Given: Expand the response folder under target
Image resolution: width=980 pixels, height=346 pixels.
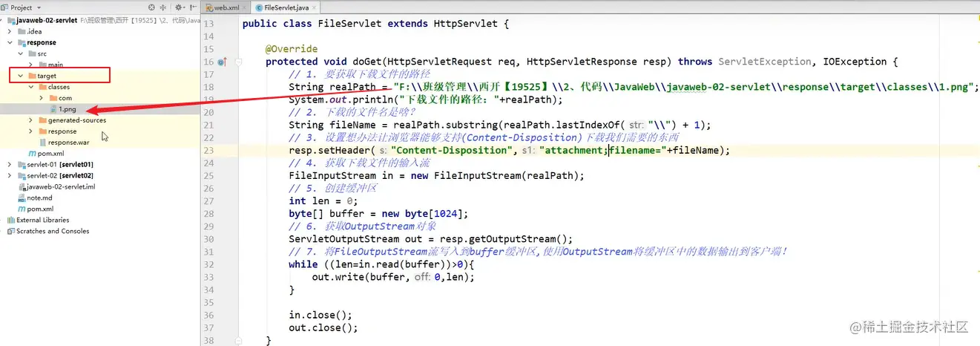Looking at the screenshot, I should [x=31, y=131].
